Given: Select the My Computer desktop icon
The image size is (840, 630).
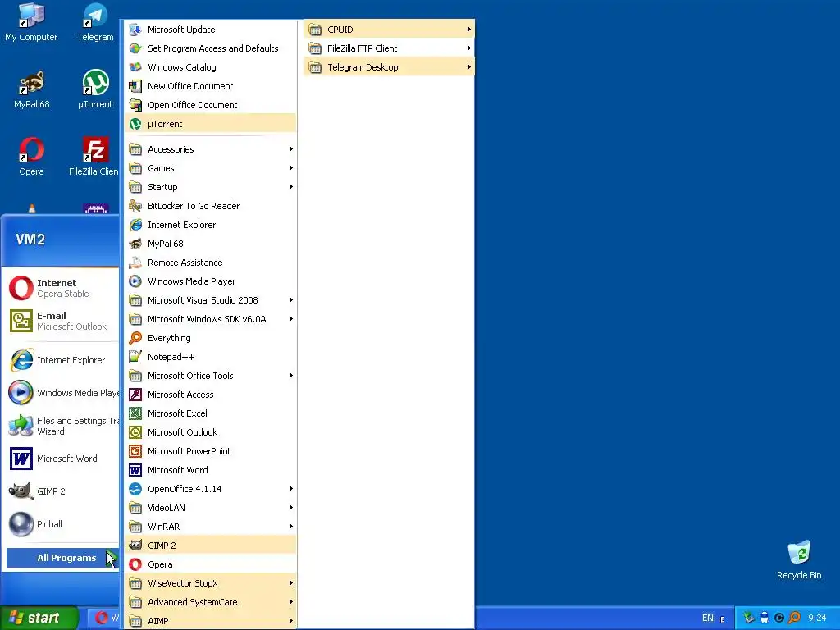Looking at the screenshot, I should point(31,22).
